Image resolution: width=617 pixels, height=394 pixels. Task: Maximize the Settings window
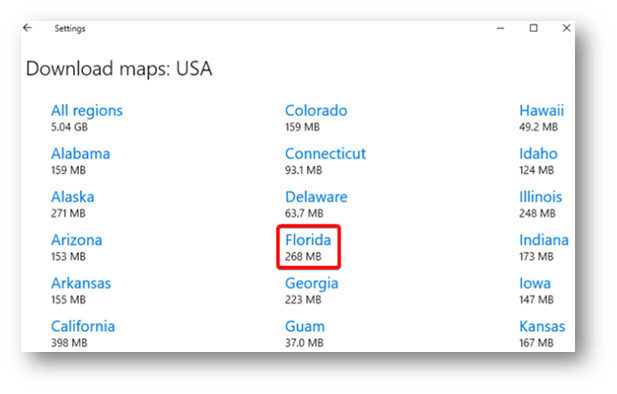534,28
